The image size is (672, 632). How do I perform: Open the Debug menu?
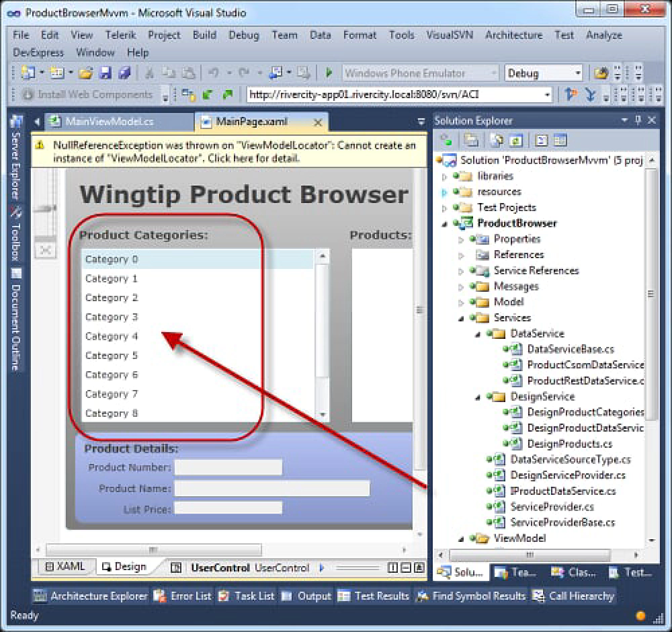tap(244, 35)
